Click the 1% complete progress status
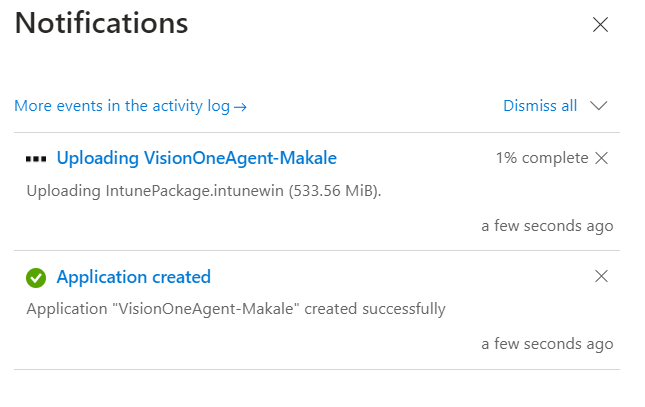The height and width of the screenshot is (407, 645). pyautogui.click(x=542, y=158)
